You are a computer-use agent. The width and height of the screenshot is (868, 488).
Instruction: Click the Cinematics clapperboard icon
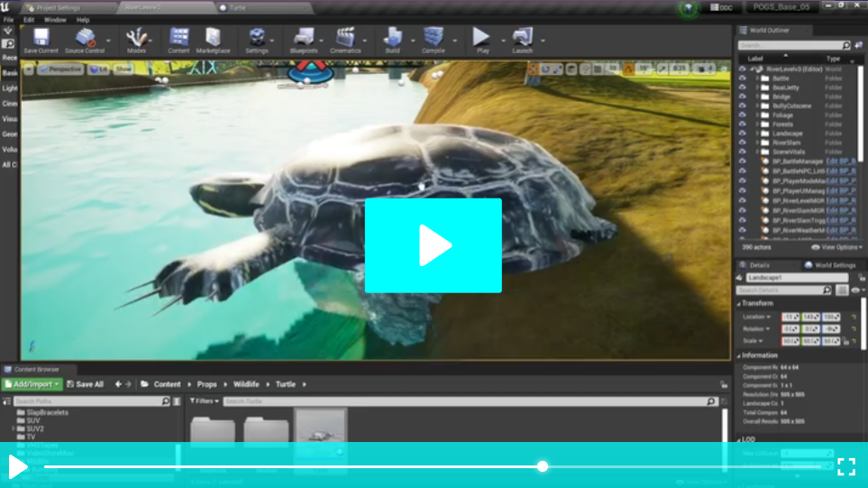click(x=345, y=37)
